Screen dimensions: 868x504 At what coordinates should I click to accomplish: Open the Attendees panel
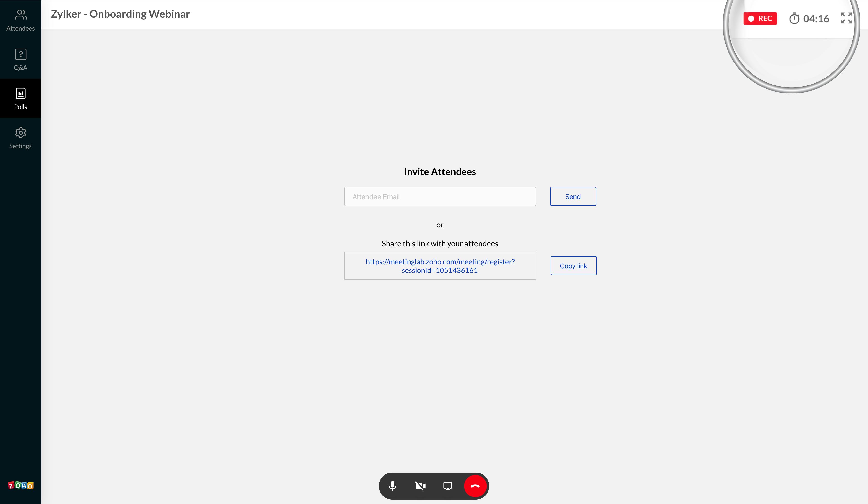click(20, 20)
